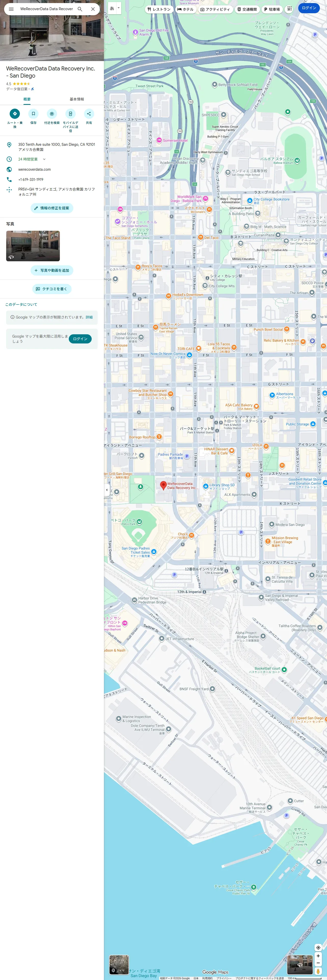
Task: Copy the 350 Tenth Ave address
Action: (x=52, y=147)
